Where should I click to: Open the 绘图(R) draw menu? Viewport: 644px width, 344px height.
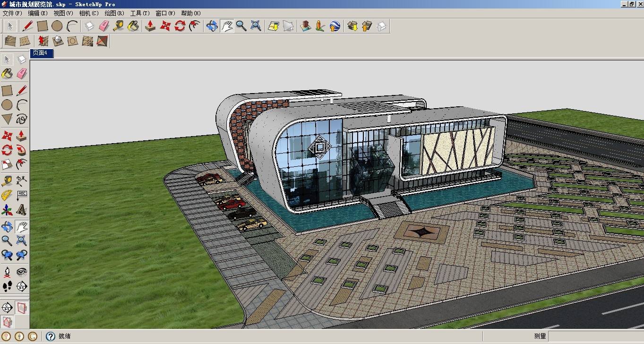(x=114, y=13)
